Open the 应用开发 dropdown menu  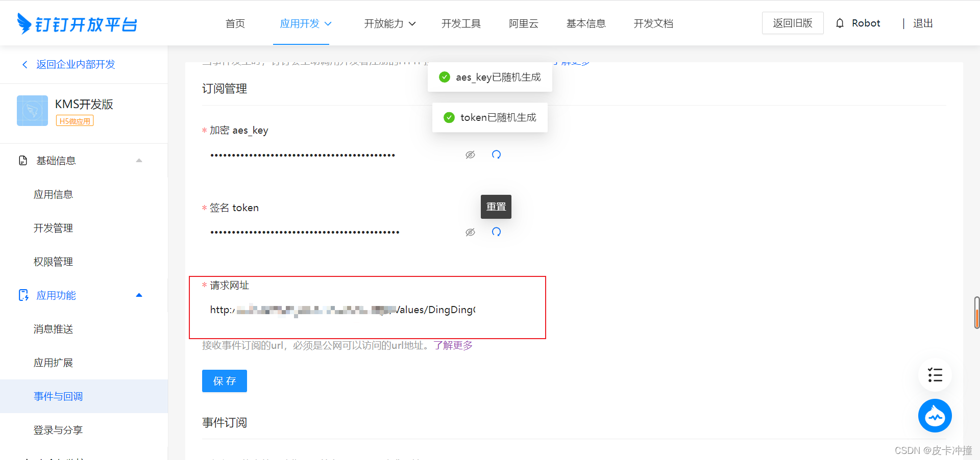(x=306, y=23)
